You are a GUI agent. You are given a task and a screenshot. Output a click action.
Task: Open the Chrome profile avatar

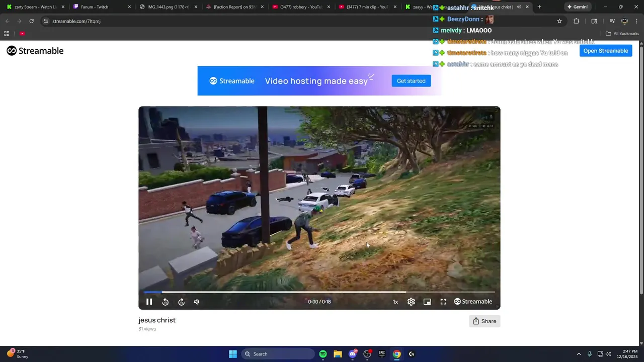(624, 21)
